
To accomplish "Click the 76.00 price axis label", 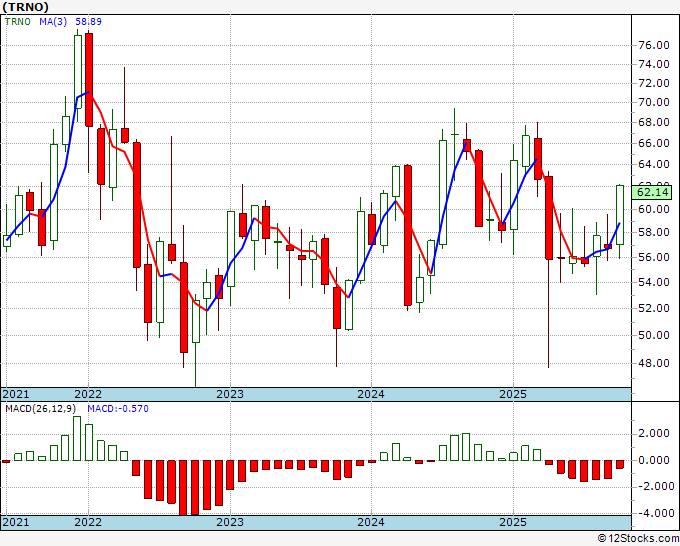I will [x=654, y=45].
